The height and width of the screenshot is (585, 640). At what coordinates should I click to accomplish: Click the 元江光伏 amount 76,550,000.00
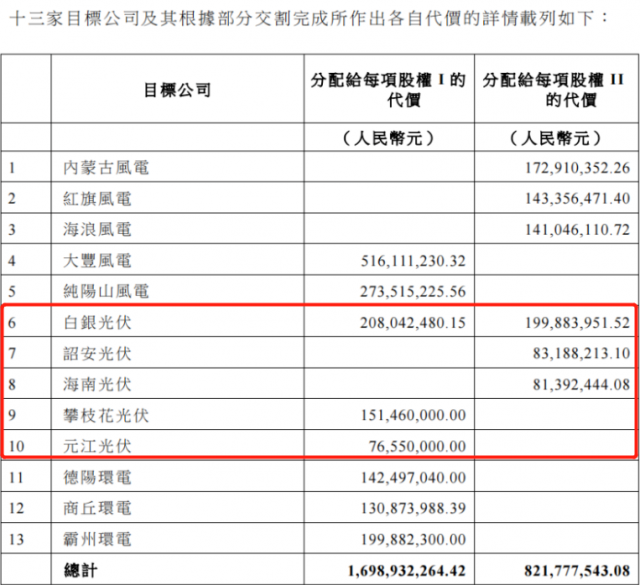(x=415, y=445)
